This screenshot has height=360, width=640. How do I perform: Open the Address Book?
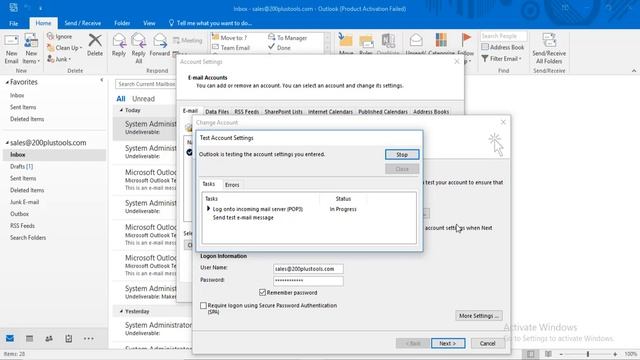(503, 47)
